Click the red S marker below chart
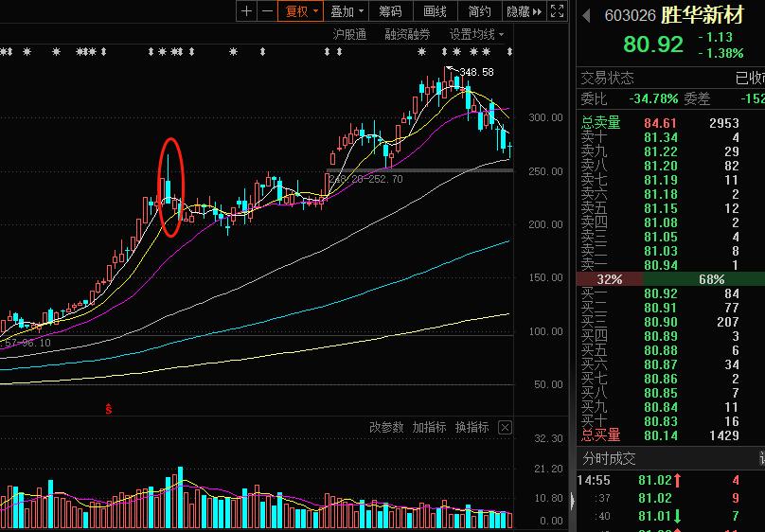Viewport: 765px width, 532px height. 108,409
